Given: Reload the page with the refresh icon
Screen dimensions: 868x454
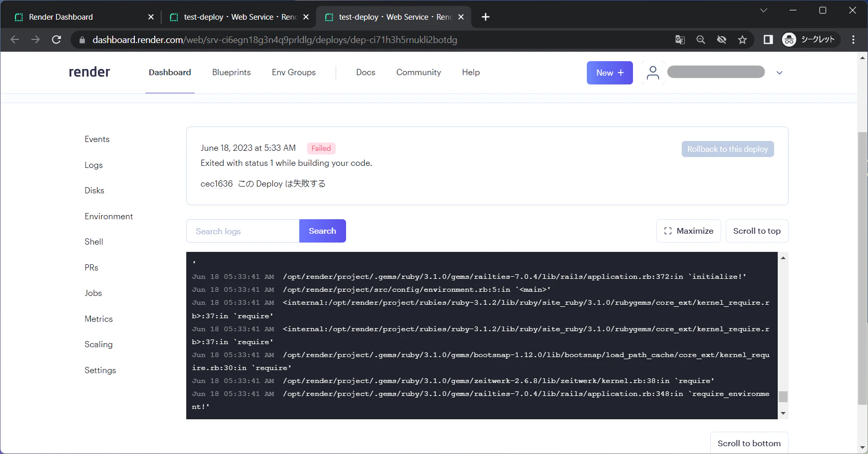Looking at the screenshot, I should point(57,40).
